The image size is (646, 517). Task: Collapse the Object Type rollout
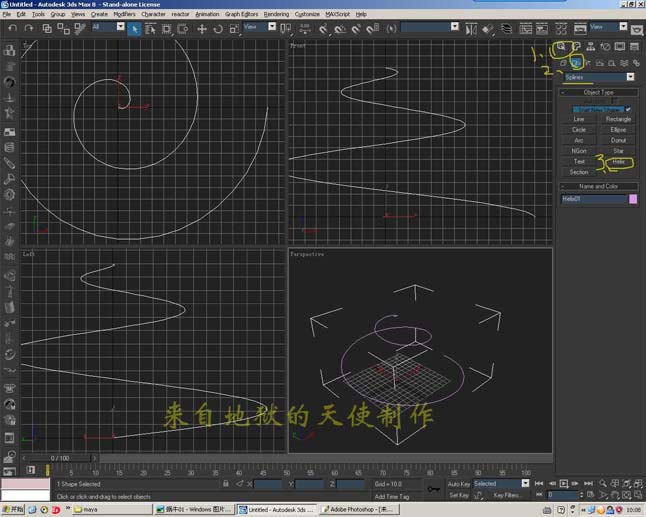598,92
